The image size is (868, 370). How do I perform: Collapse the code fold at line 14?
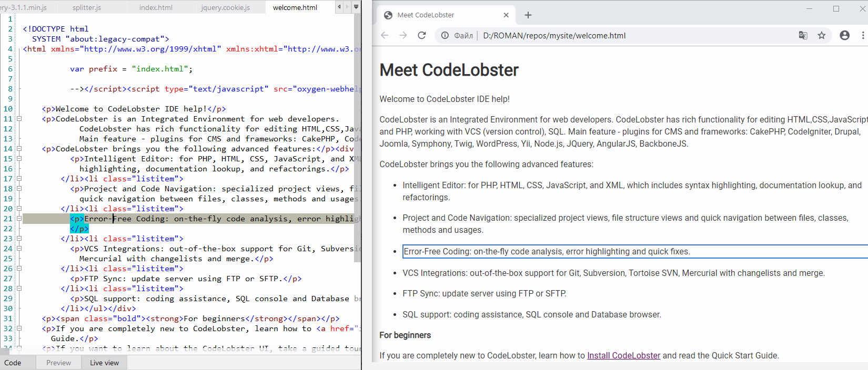[x=19, y=149]
